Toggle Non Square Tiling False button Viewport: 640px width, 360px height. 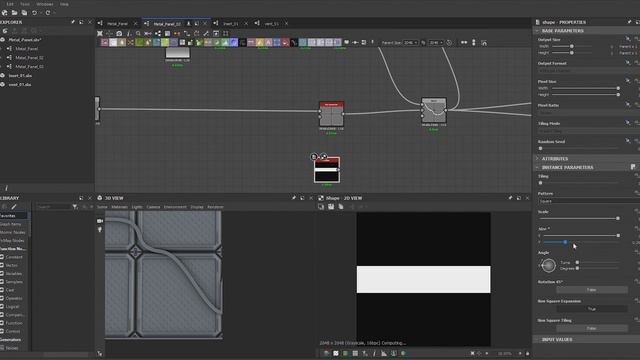click(x=592, y=328)
